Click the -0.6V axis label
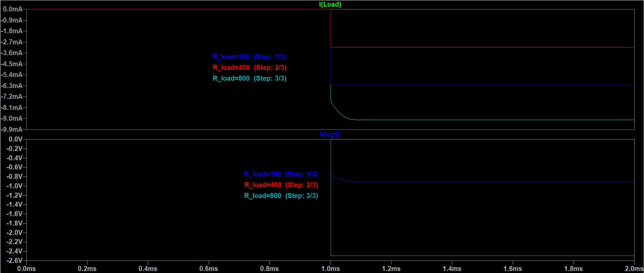Screen dimensions: 644x273 pyautogui.click(x=14, y=167)
